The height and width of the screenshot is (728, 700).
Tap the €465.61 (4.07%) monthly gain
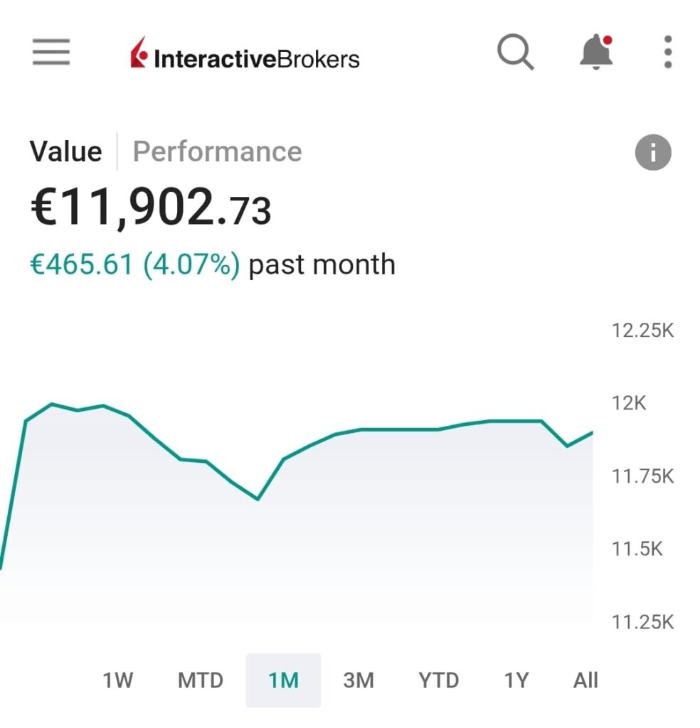pyautogui.click(x=134, y=264)
